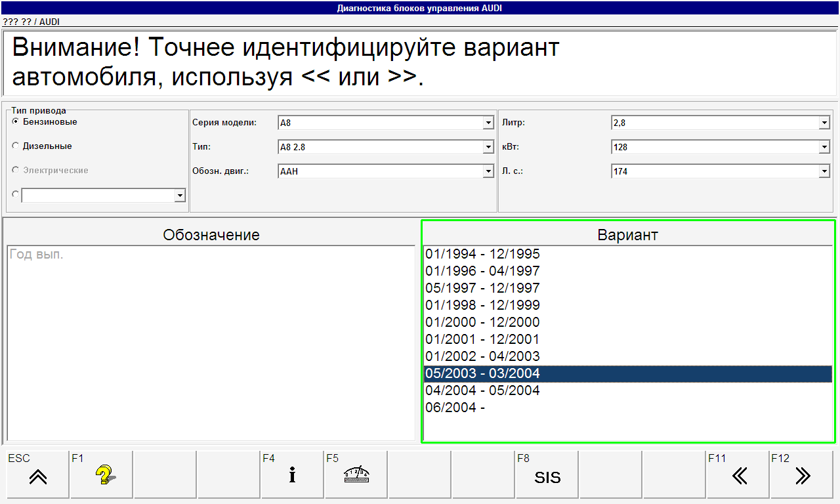Image resolution: width=840 pixels, height=504 pixels.
Task: Click the ESC up-arrows back button
Action: pos(37,474)
